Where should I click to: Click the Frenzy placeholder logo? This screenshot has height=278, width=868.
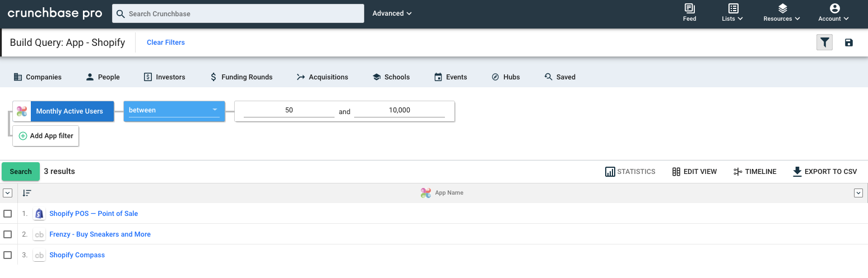(x=39, y=234)
